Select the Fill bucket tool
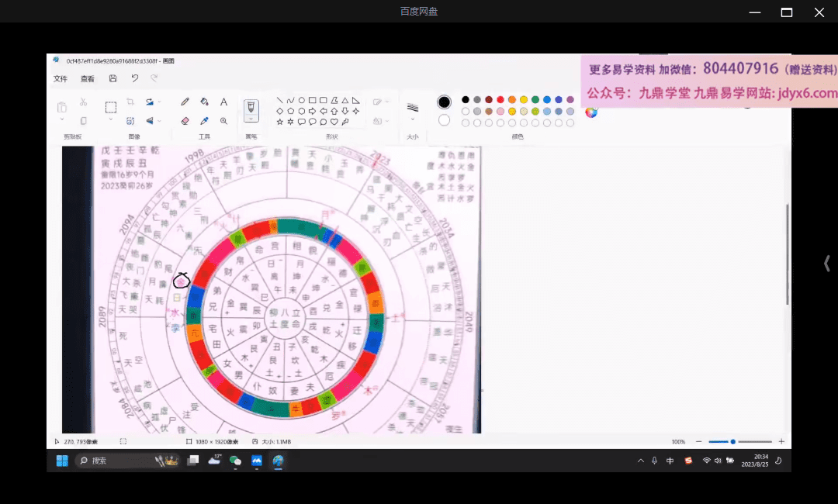 click(x=204, y=102)
